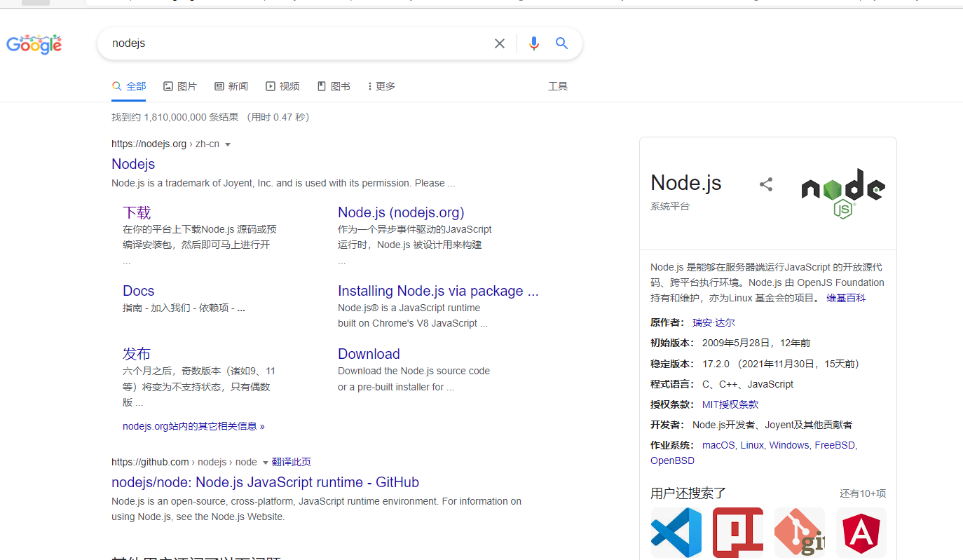Click the 用户还搜索了 heading

[x=688, y=493]
